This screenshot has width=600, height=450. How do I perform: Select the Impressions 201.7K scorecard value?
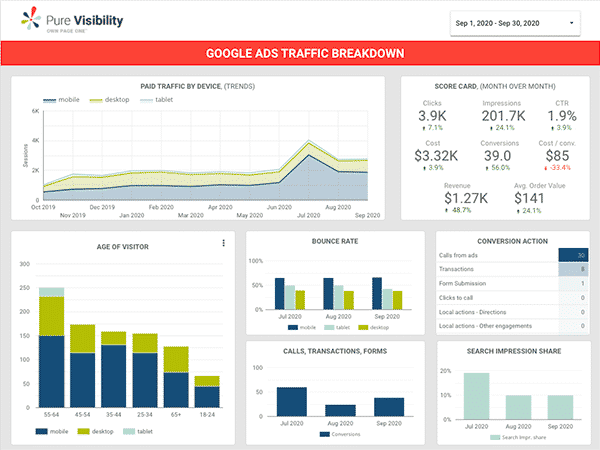(x=503, y=116)
